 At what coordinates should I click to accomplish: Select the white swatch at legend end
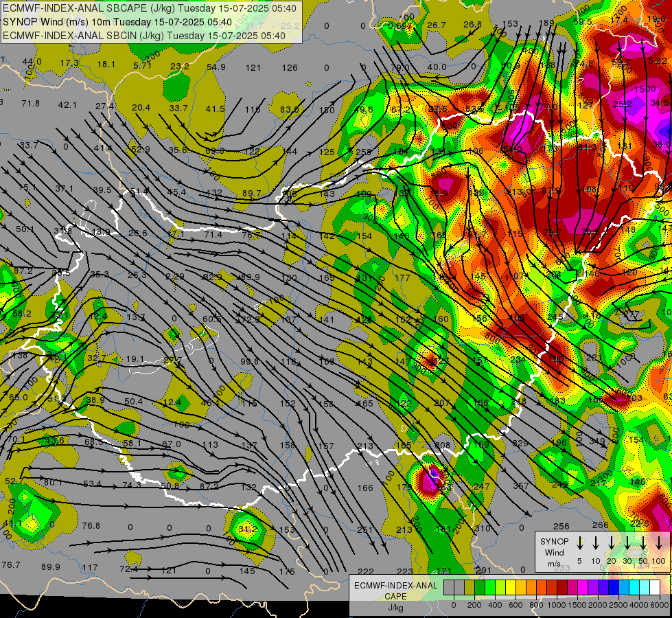[x=654, y=588]
